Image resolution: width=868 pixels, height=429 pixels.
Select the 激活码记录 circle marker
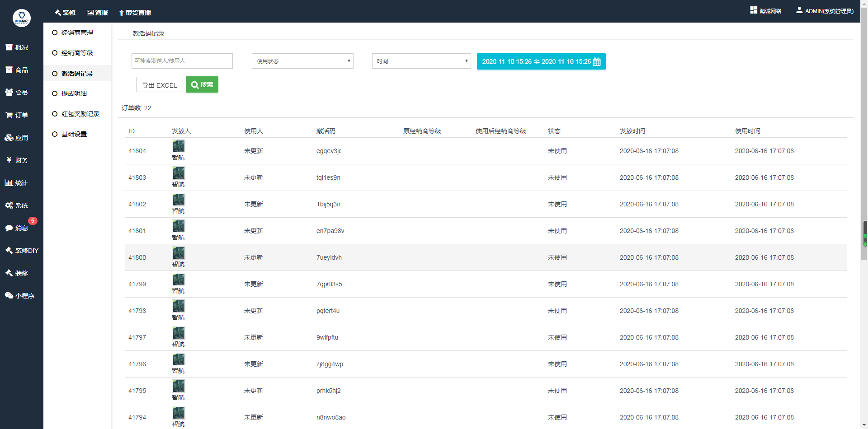click(55, 74)
